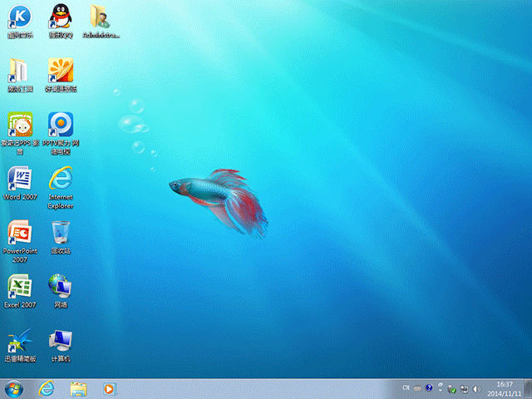Open the media player taskbar icon
This screenshot has width=532, height=399.
tap(109, 388)
